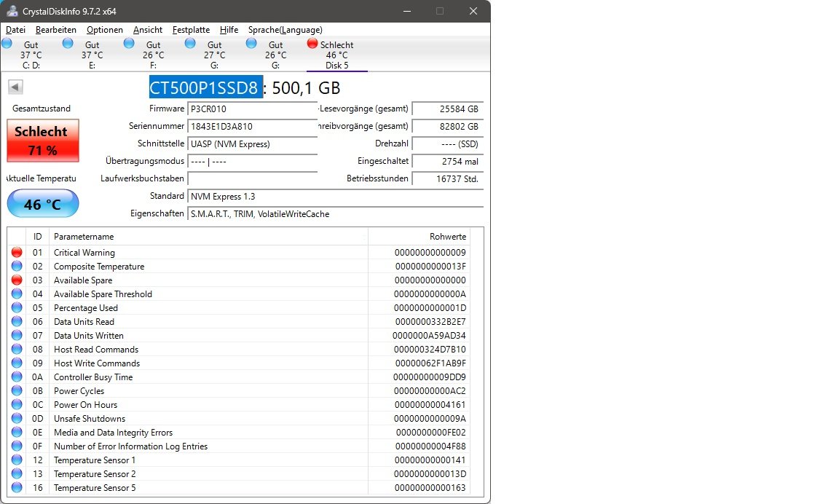
Task: Close the CrystalDiskInfo window
Action: 473,11
